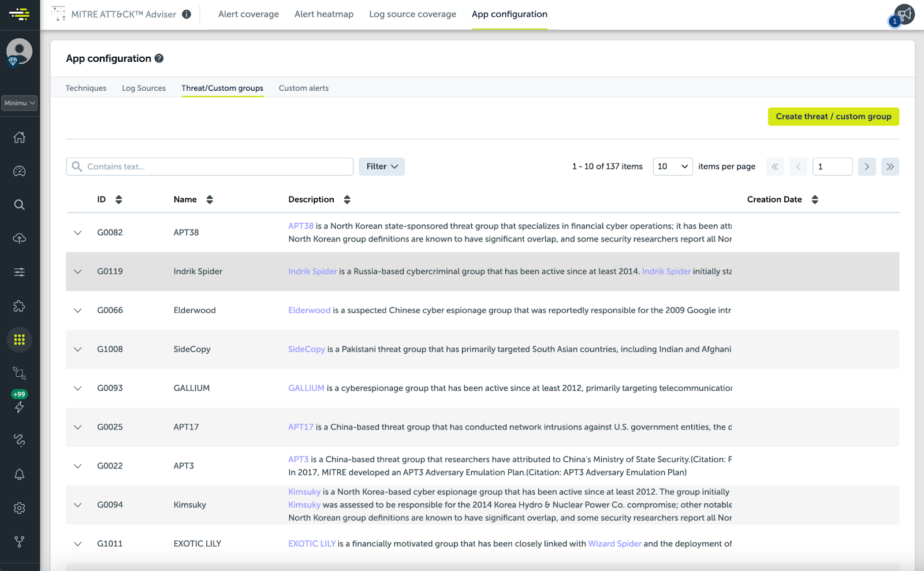Open the sliders icon in left sidebar

pyautogui.click(x=20, y=272)
